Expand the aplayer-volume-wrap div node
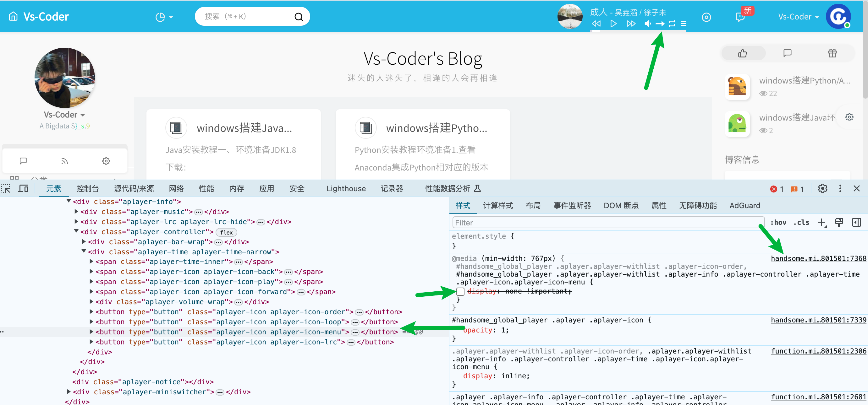This screenshot has width=868, height=405. (91, 302)
